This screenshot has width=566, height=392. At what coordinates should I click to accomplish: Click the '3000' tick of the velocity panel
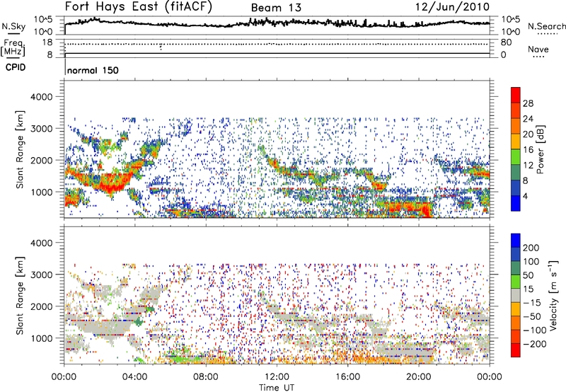(41, 275)
